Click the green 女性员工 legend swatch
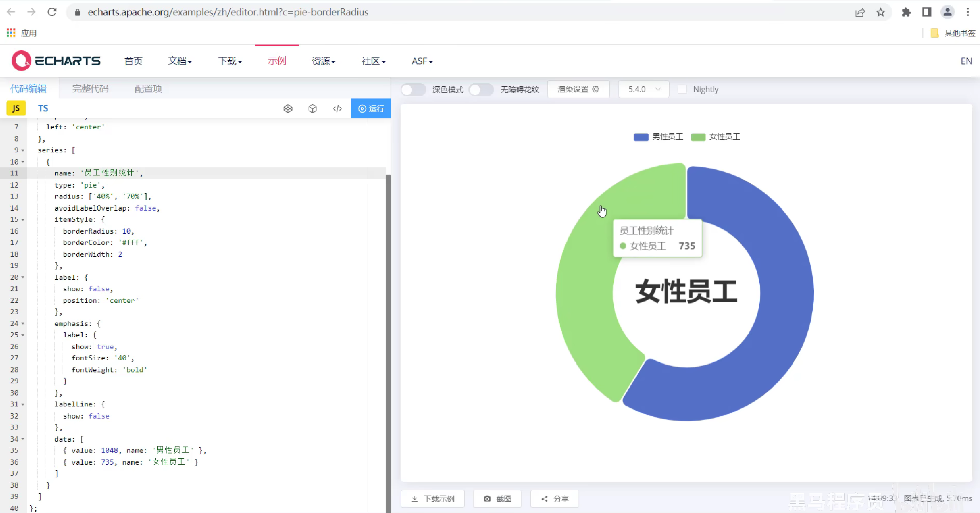980x513 pixels. [698, 137]
